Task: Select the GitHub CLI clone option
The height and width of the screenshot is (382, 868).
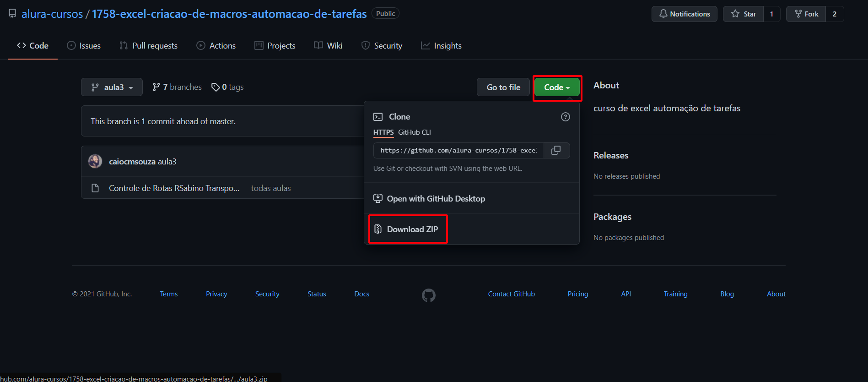Action: [x=415, y=132]
